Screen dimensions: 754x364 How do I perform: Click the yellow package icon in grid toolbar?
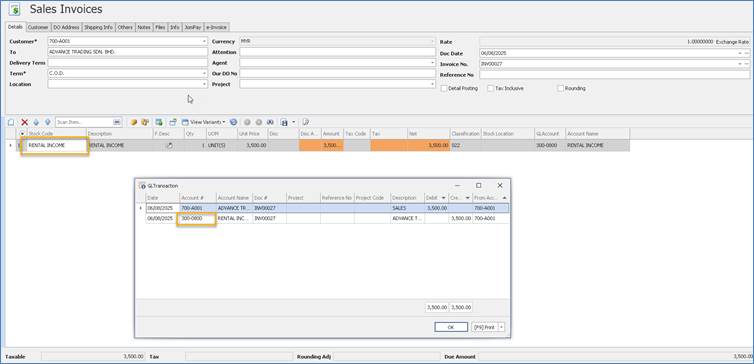click(145, 123)
